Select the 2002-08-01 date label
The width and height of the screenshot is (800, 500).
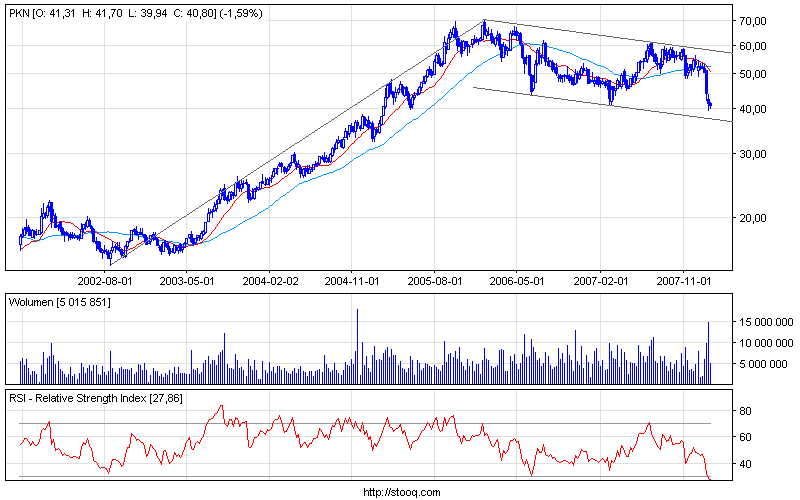tap(105, 281)
